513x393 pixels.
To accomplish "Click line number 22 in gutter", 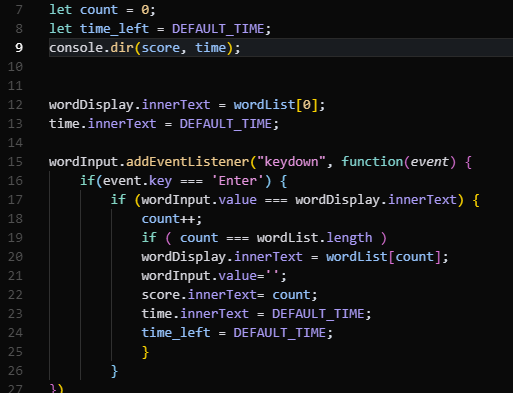I will [15, 295].
